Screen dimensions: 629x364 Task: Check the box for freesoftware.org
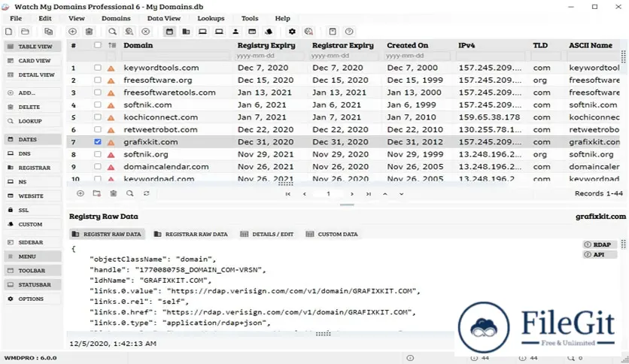click(x=98, y=80)
